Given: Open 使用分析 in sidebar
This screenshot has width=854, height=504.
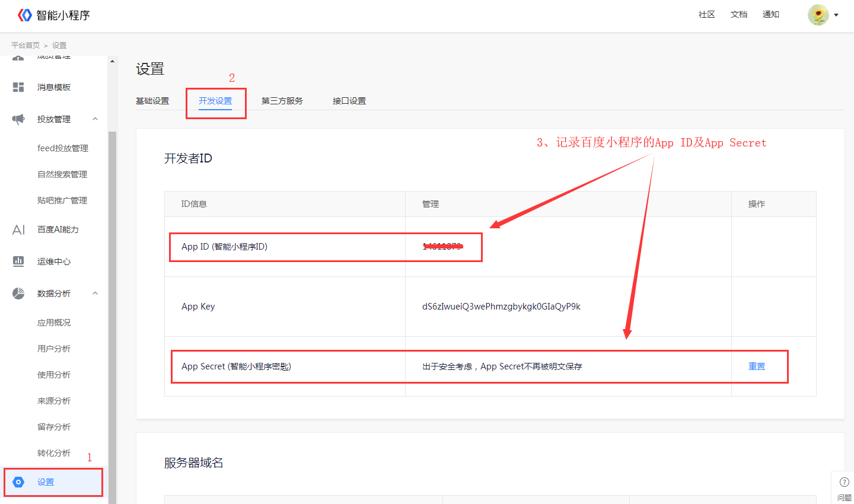Looking at the screenshot, I should click(x=54, y=375).
